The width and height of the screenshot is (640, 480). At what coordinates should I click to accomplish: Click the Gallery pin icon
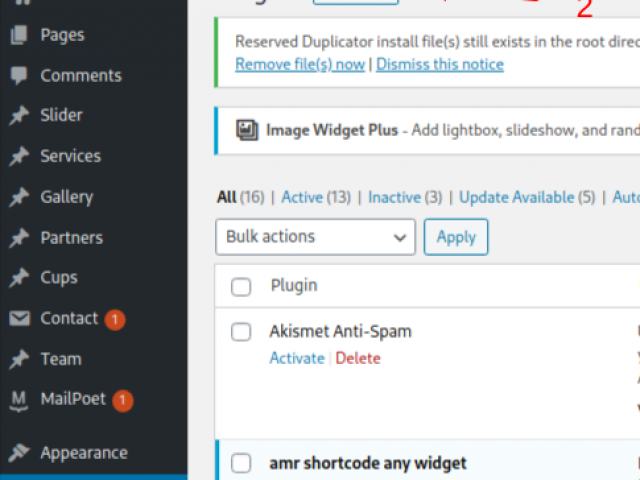(x=19, y=198)
